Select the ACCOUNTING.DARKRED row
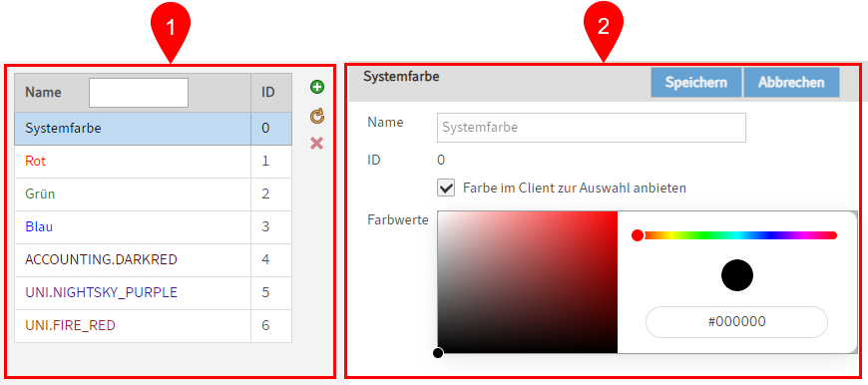 [153, 260]
